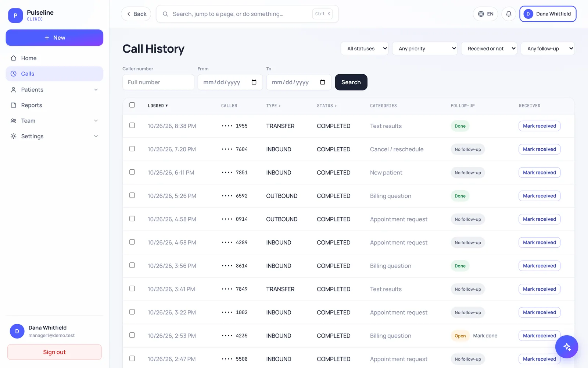
Task: Click the Caller number Full number field
Action: [158, 82]
